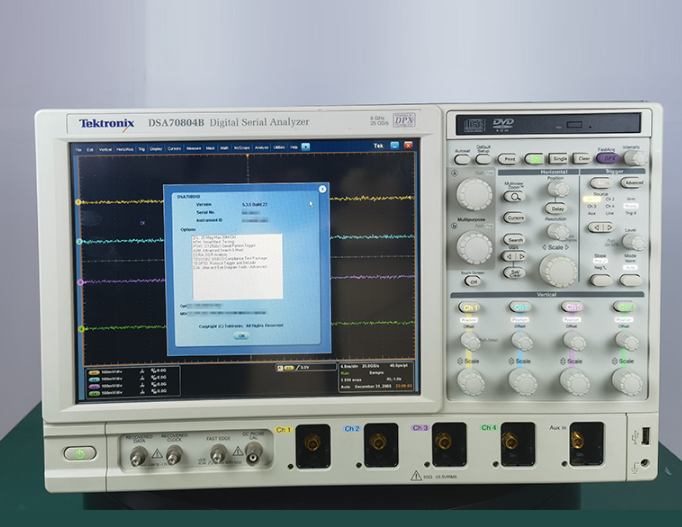Image resolution: width=682 pixels, height=527 pixels.
Task: Open the Math menu
Action: click(224, 148)
